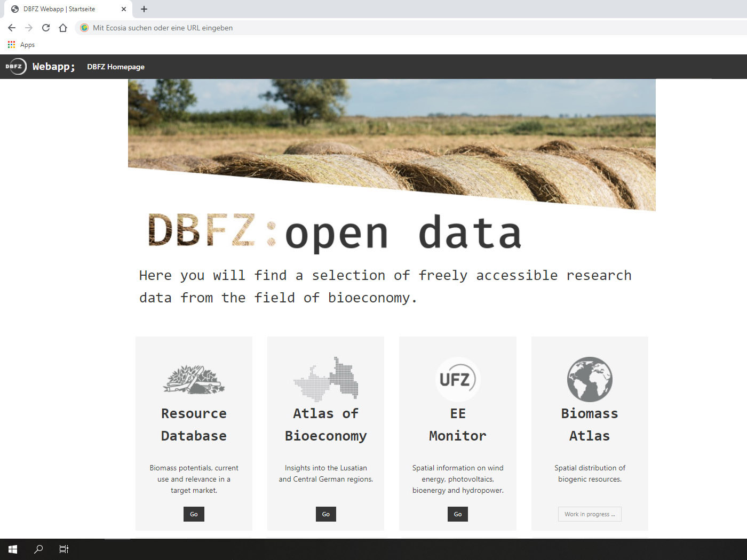Screen dimensions: 747x560
Task: Click the Resource Database heading
Action: [194, 425]
